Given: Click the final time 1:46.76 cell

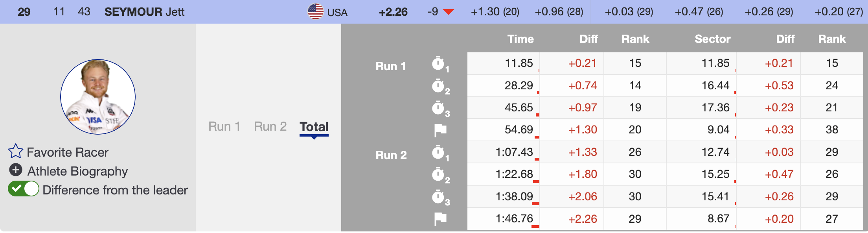Looking at the screenshot, I should pos(514,218).
